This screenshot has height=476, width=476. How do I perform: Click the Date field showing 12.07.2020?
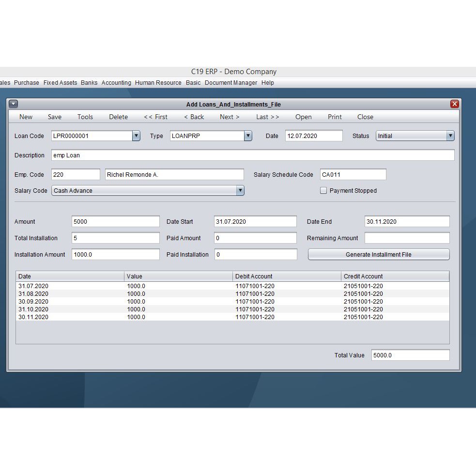pos(314,136)
